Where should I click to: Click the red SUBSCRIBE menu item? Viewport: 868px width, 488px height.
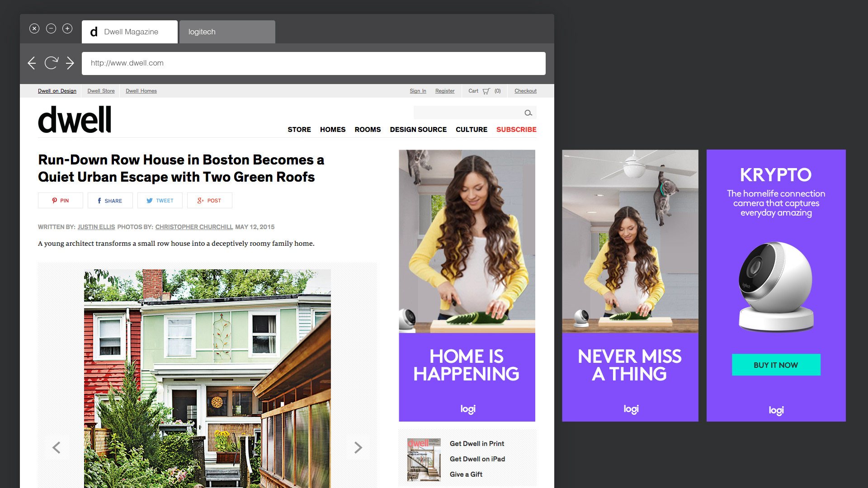click(x=516, y=130)
